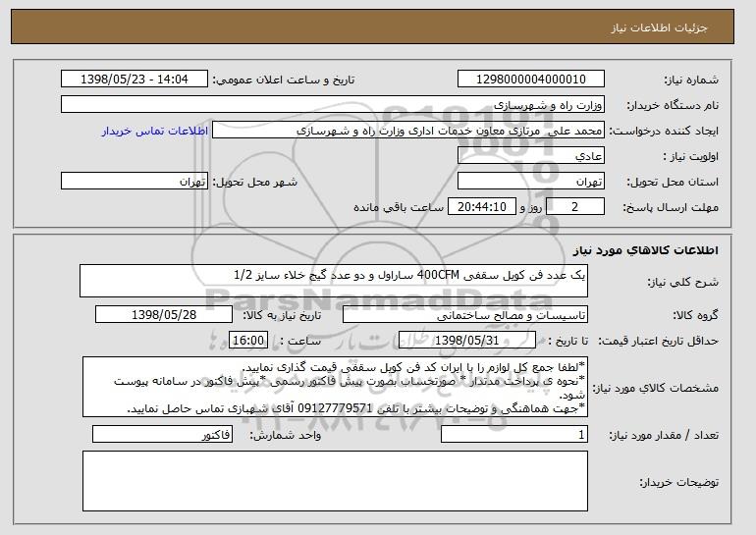The height and width of the screenshot is (535, 756).
Task: Select the announcement date field 1398/05/23 - 14:04
Action: pos(135,80)
